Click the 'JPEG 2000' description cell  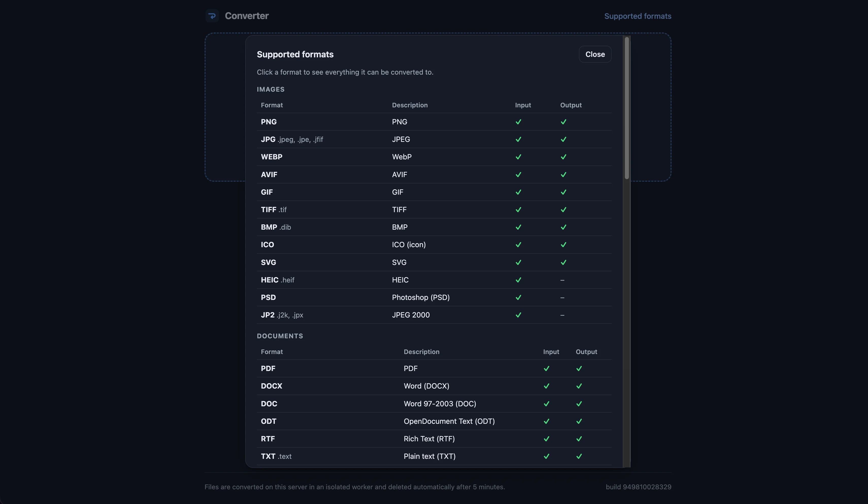tap(411, 315)
